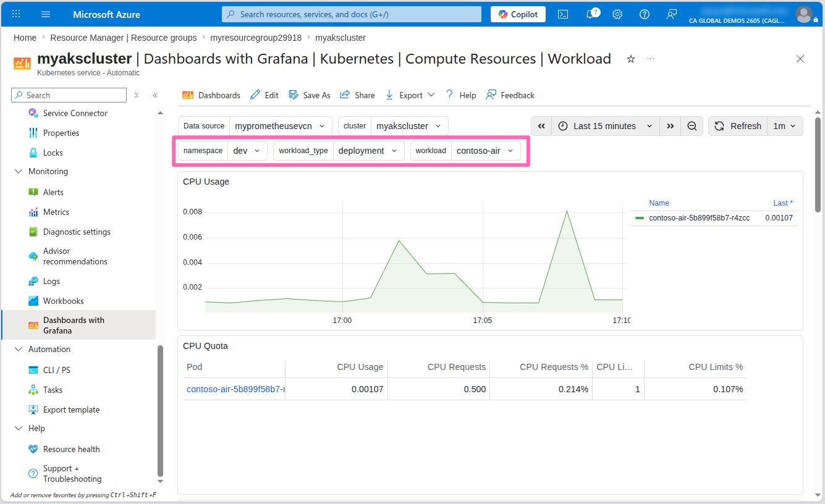This screenshot has height=504, width=825.
Task: Open Workbooks under Monitoring
Action: point(63,301)
